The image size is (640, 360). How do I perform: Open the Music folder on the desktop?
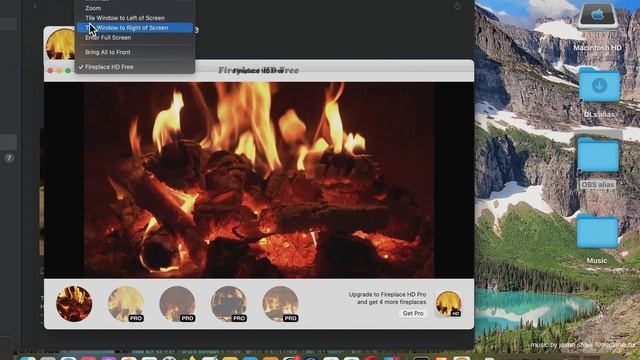(x=597, y=231)
